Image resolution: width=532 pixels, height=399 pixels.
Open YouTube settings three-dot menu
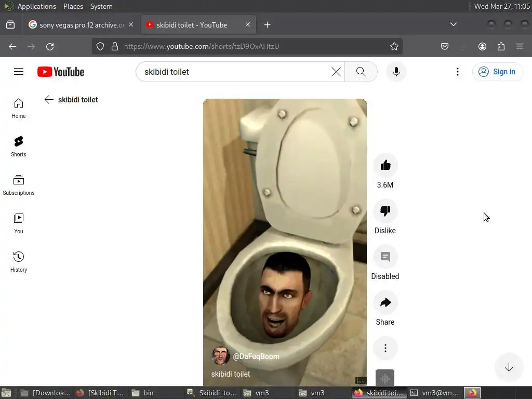tap(458, 72)
